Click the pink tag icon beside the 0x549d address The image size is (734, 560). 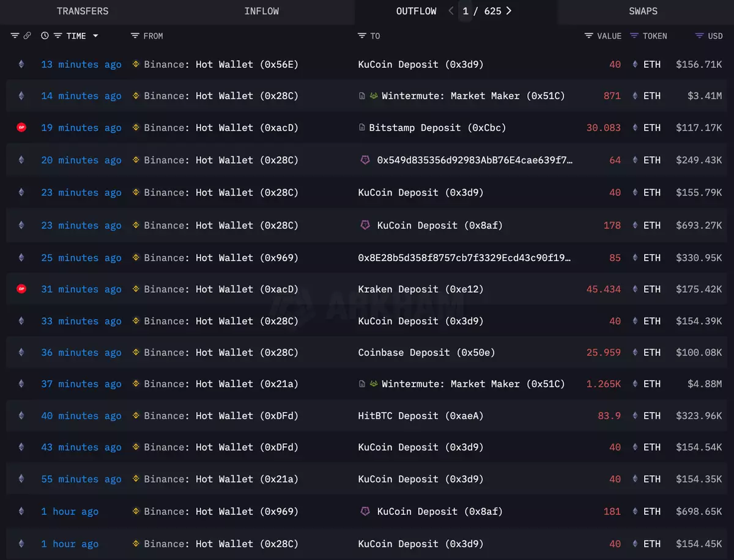pos(365,160)
